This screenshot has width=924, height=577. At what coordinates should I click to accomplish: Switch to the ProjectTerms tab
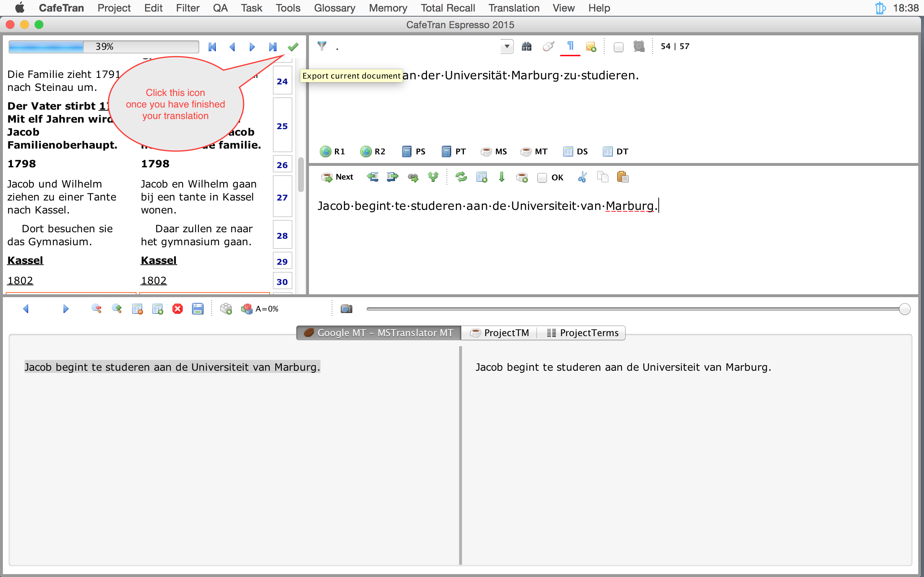[583, 333]
